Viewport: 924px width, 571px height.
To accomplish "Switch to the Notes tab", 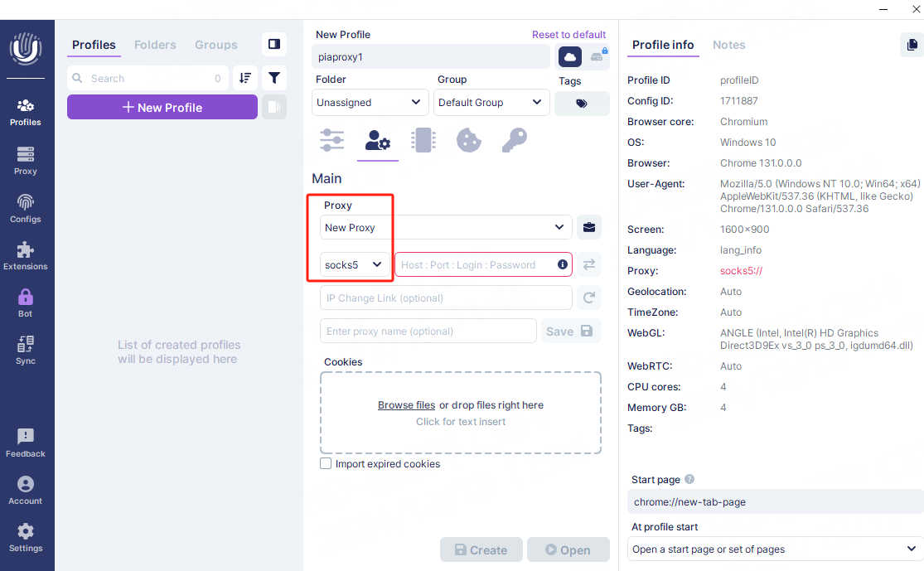I will click(728, 45).
